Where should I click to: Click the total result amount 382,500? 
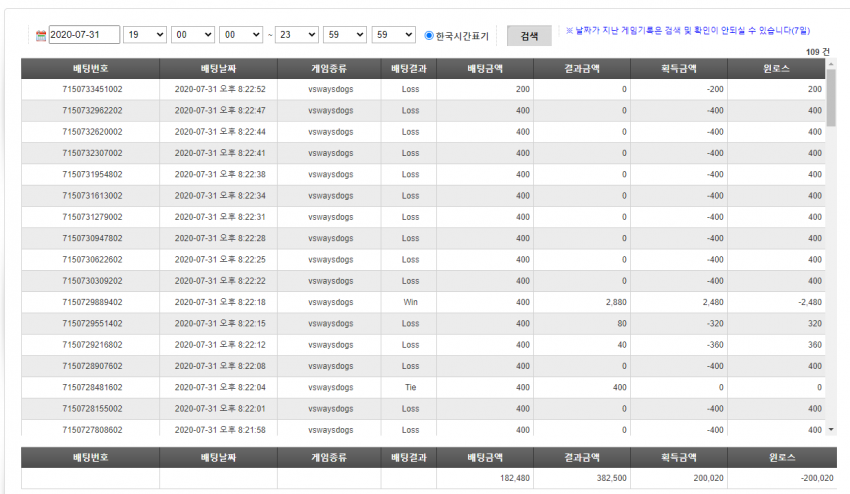611,478
